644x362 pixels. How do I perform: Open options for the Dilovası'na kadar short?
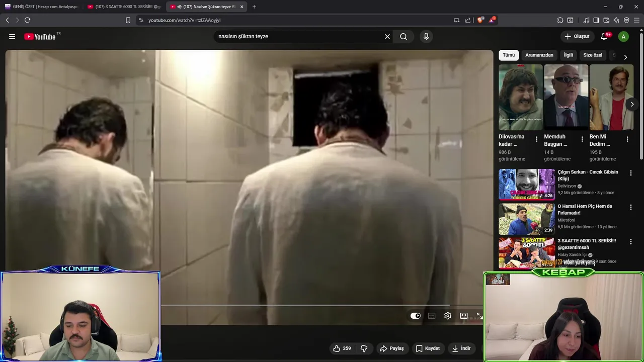(x=536, y=139)
